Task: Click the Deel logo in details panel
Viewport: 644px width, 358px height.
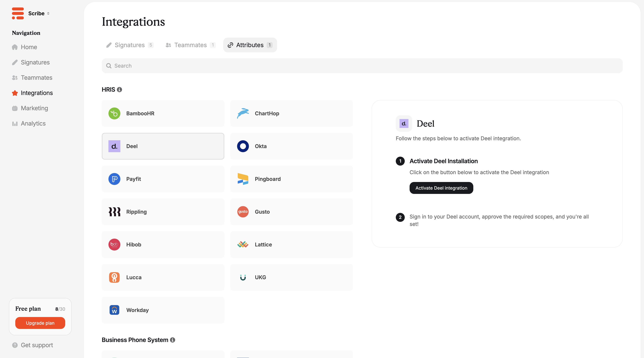Action: (x=404, y=123)
